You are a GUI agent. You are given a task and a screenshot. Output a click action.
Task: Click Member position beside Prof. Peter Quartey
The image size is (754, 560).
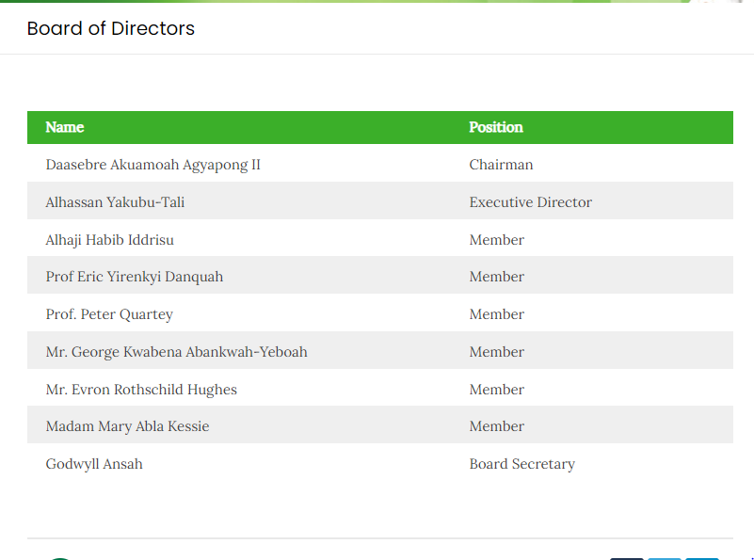coord(496,314)
